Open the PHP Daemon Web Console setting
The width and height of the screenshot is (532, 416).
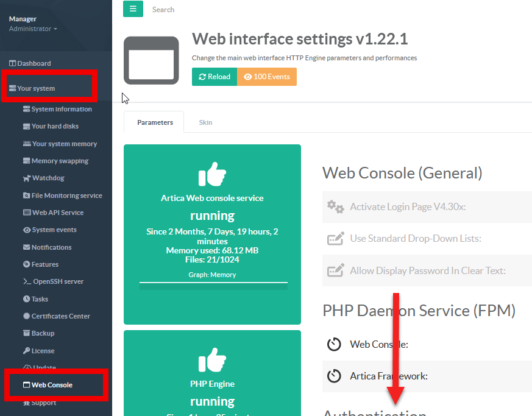click(x=378, y=344)
